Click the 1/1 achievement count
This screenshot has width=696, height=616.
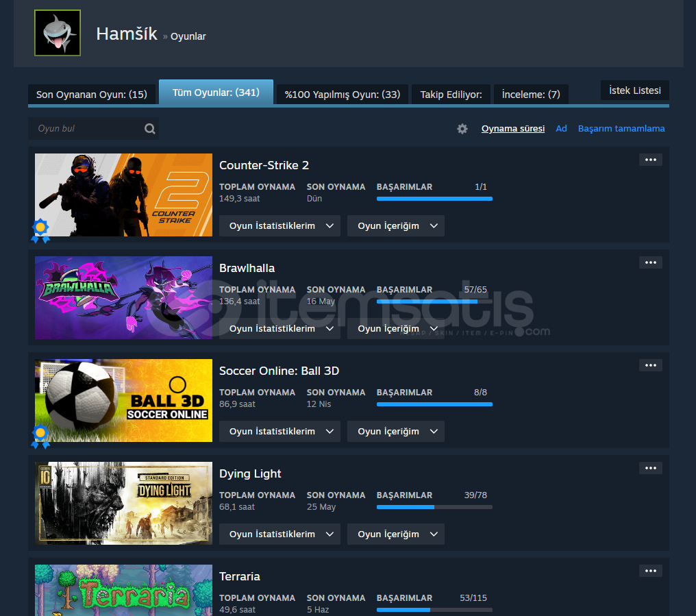481,187
